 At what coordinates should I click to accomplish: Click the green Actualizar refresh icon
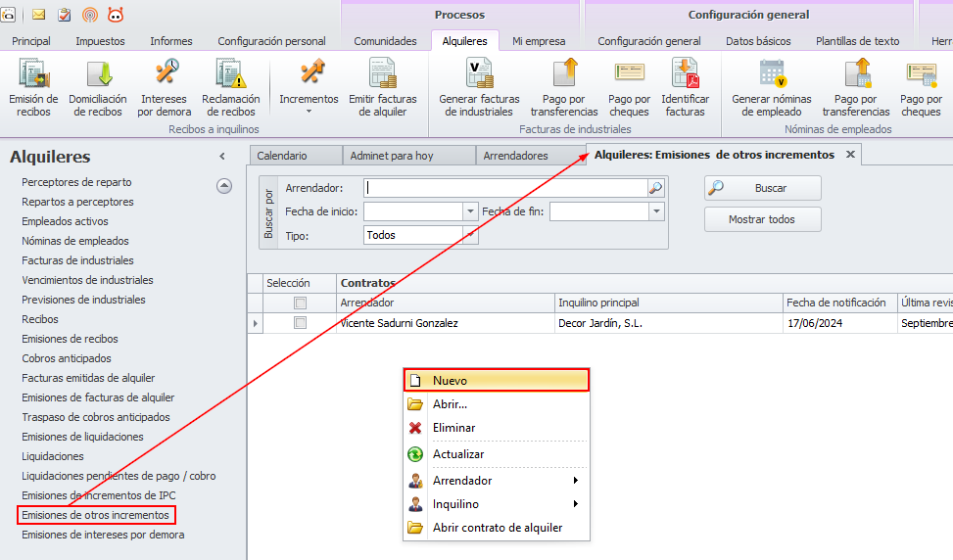[x=415, y=454]
